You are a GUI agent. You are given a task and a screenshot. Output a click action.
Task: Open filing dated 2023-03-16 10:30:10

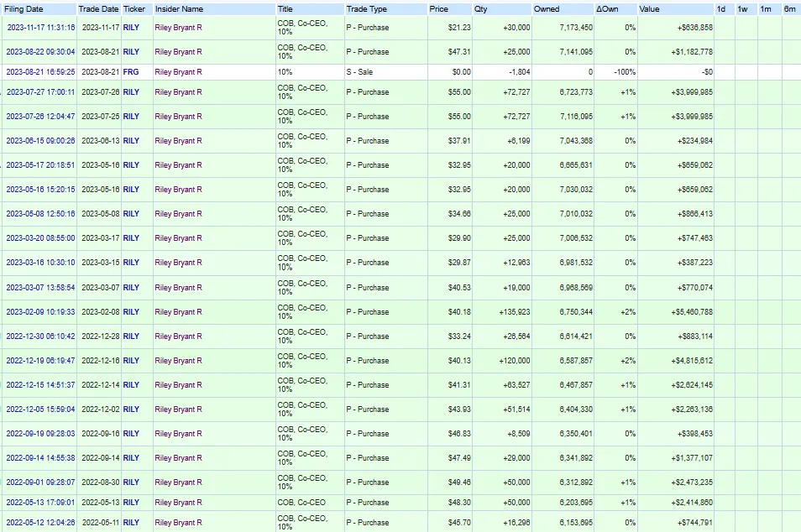(x=41, y=263)
